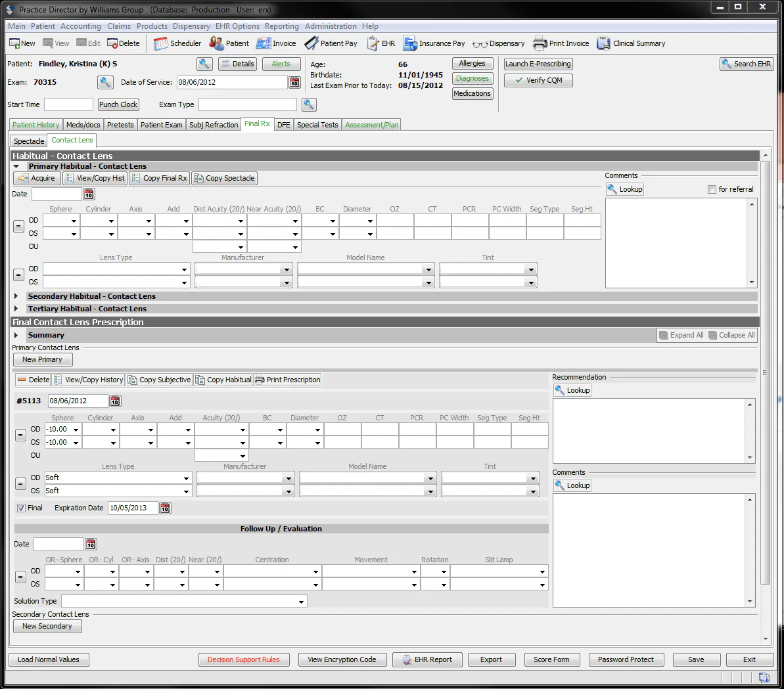Click the New record toolbar icon
This screenshot has height=689, width=784.
(22, 43)
